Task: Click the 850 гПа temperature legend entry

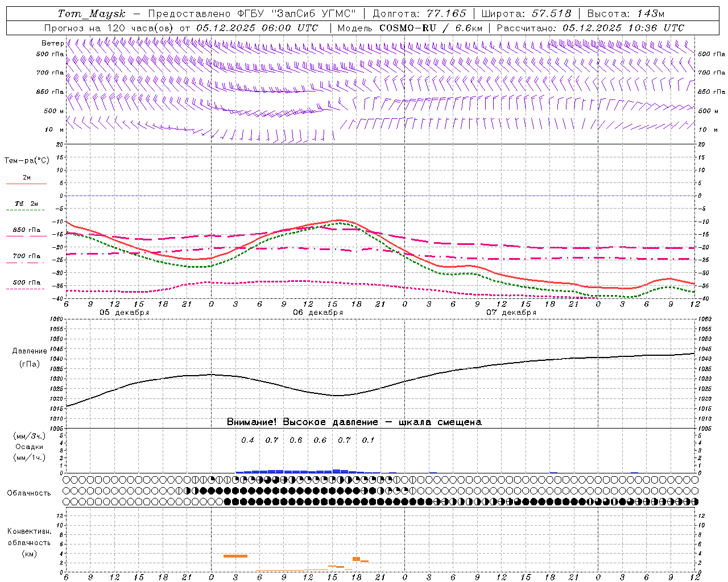Action: click(26, 231)
